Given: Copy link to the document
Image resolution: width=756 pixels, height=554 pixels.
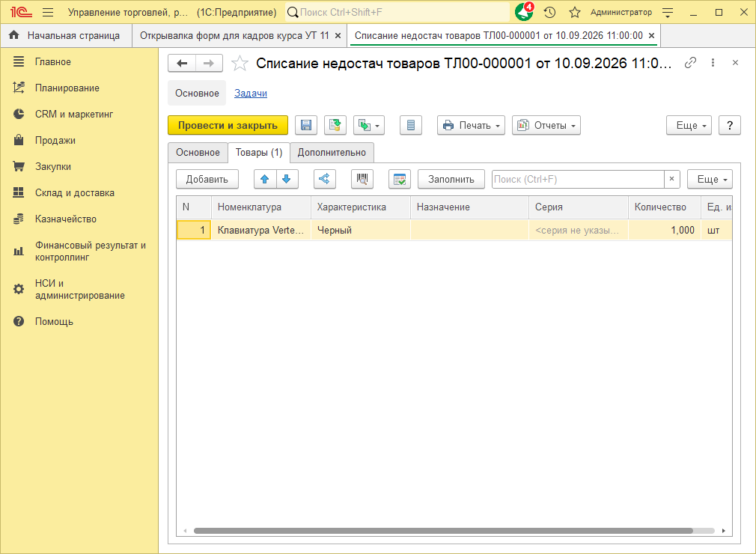Looking at the screenshot, I should click(x=690, y=63).
